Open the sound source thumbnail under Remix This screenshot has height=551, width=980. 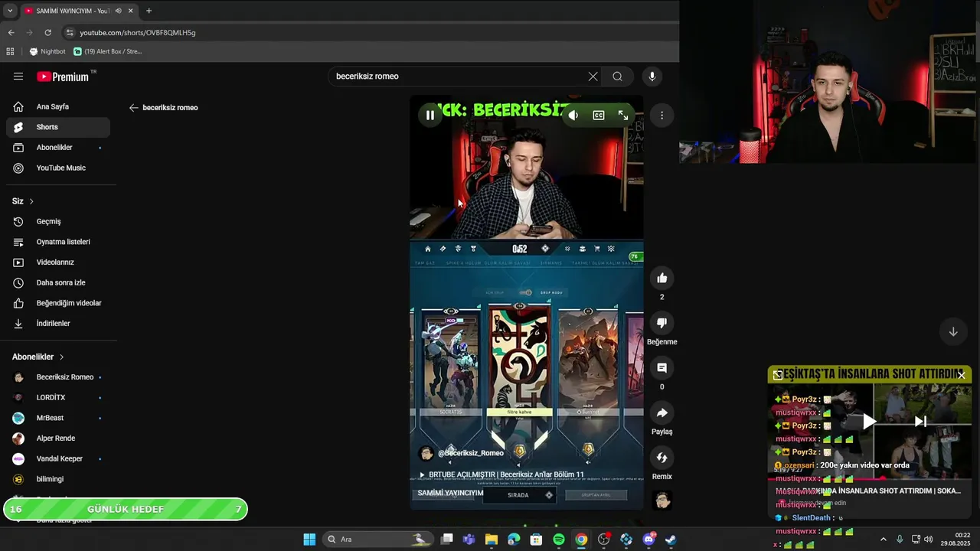pos(662,501)
